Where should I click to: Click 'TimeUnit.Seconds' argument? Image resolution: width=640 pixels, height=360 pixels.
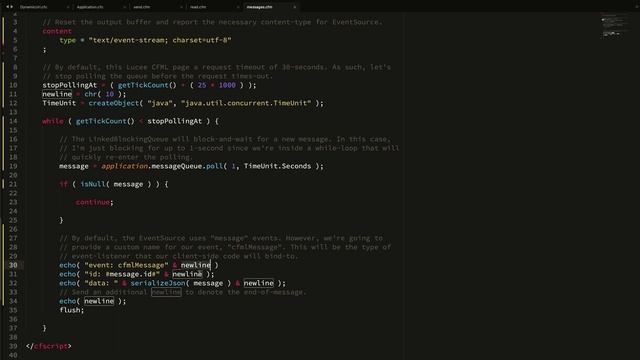277,166
